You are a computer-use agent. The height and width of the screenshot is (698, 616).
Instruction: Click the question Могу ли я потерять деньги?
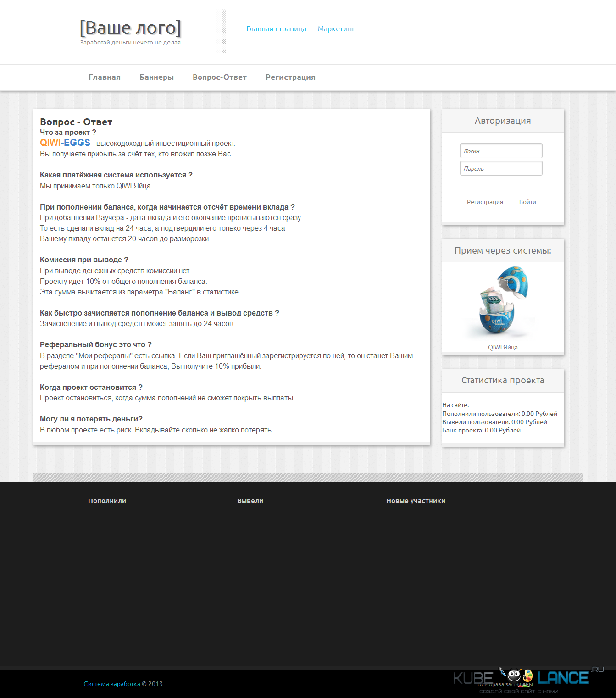pyautogui.click(x=91, y=419)
